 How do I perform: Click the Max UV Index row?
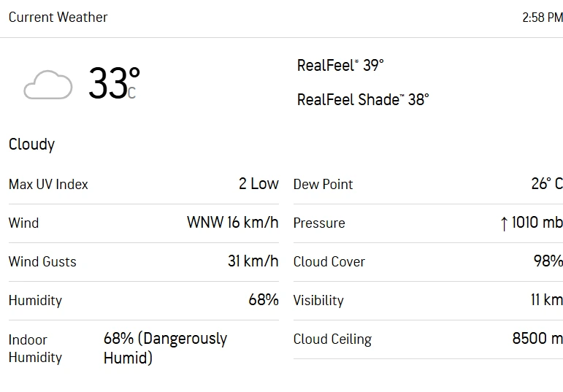144,184
